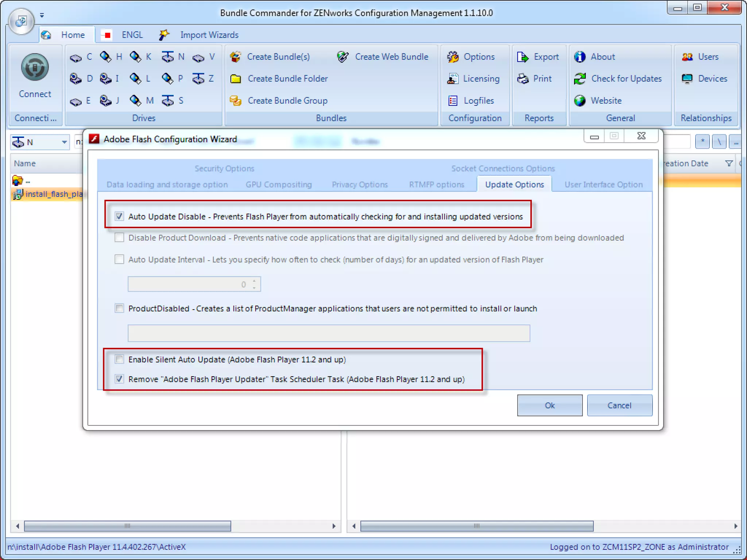Increase Auto Update Interval spinner value
Screen dimensions: 747x560
pyautogui.click(x=254, y=281)
